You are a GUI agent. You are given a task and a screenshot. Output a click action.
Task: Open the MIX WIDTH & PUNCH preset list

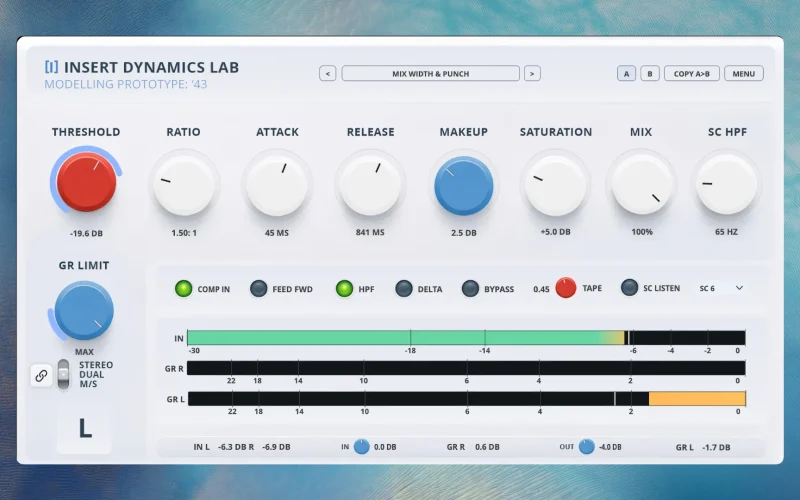point(431,73)
